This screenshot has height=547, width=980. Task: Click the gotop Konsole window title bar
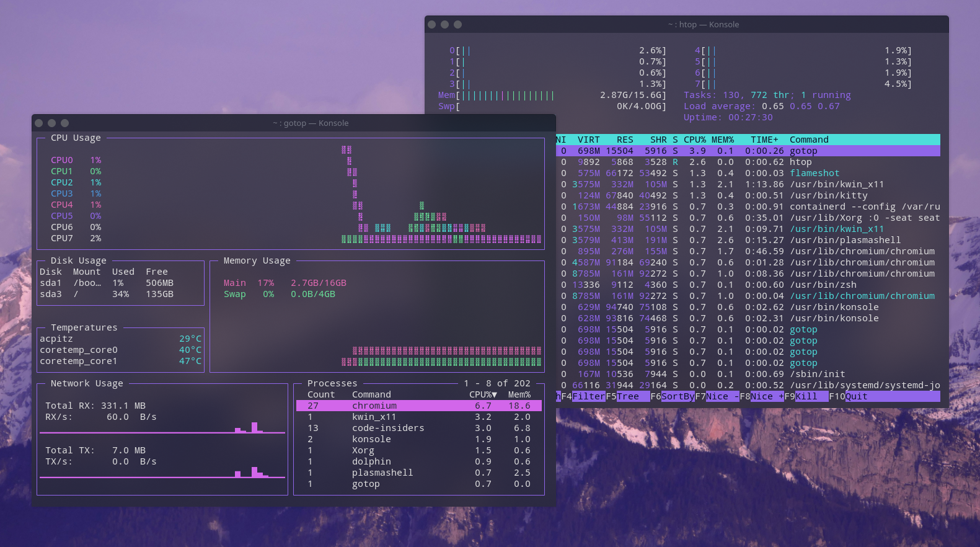coord(294,123)
